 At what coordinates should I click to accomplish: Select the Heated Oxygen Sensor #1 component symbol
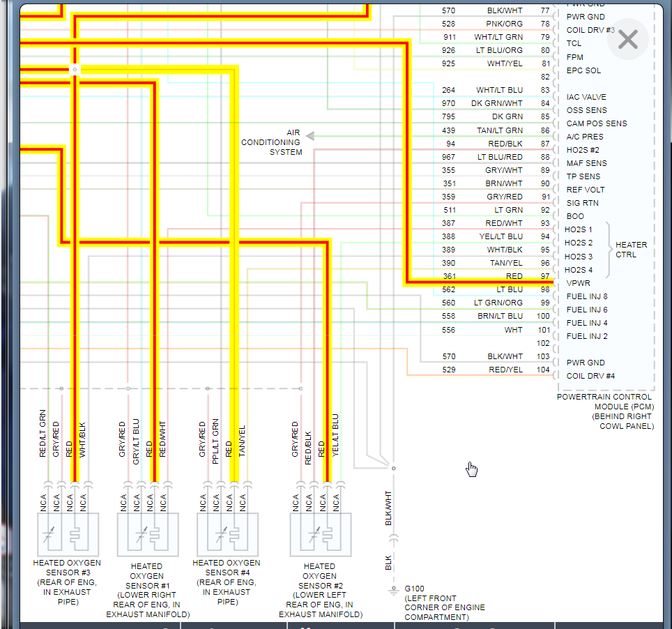tap(148, 535)
